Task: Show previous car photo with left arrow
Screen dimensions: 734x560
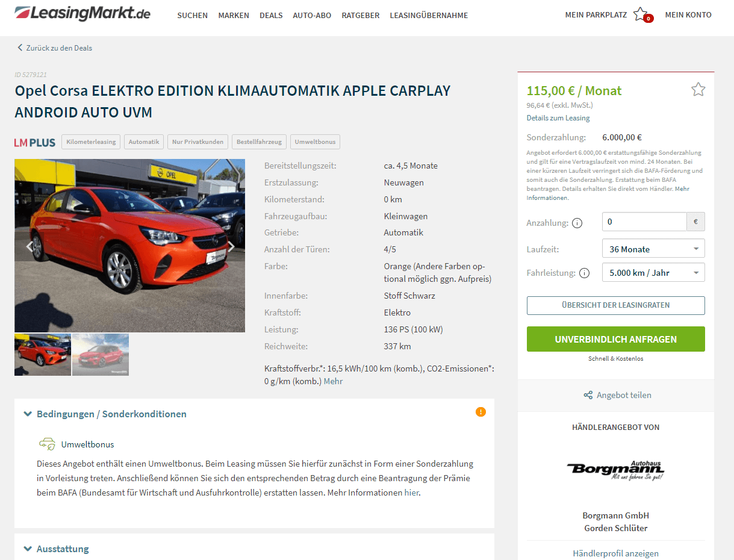Action: (29, 246)
